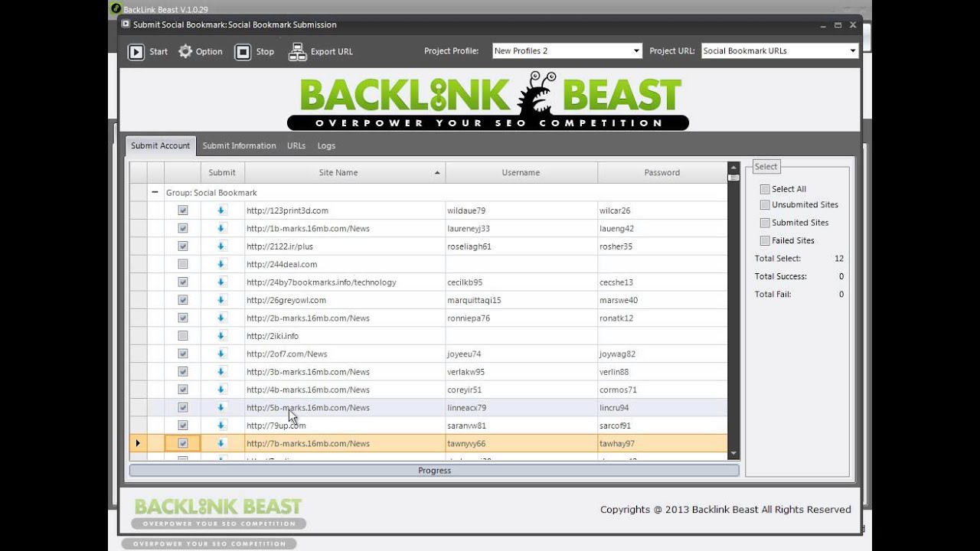The width and height of the screenshot is (980, 551).
Task: Click submit arrow icon for 5b-marks.16mb.com row
Action: 221,408
